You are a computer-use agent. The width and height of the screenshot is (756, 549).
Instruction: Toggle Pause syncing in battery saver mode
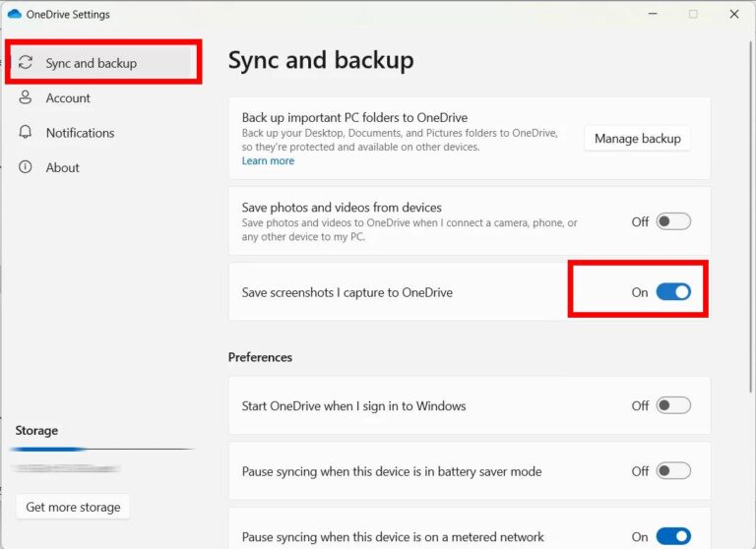click(x=673, y=470)
